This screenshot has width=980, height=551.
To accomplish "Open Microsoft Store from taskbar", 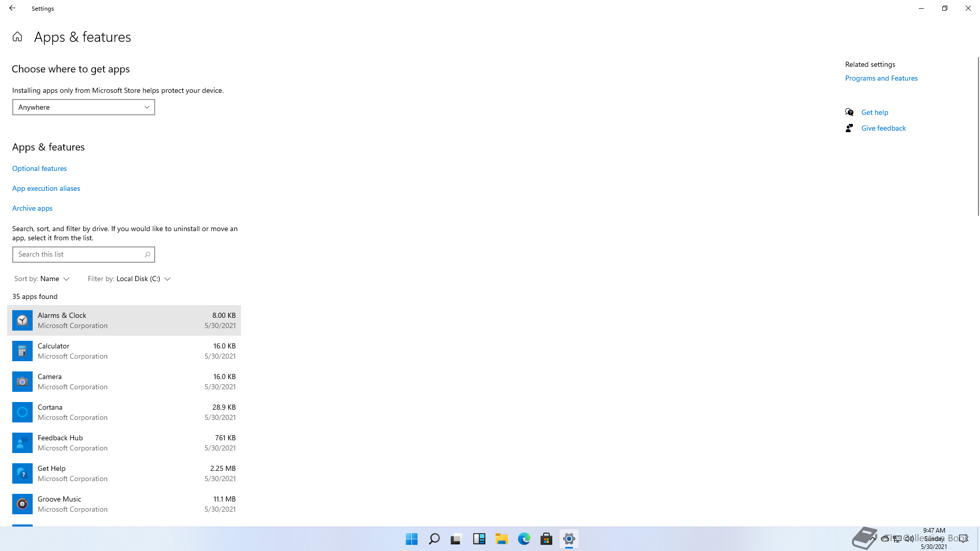I will 547,539.
